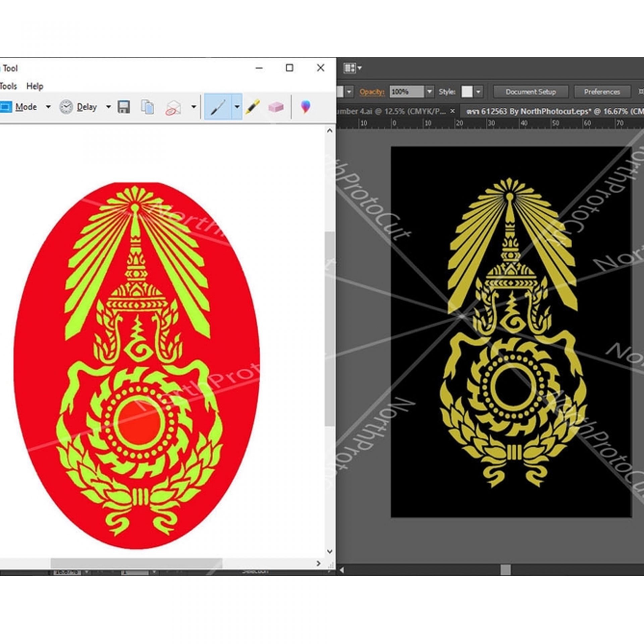The width and height of the screenshot is (644, 644).
Task: Close the Snipping Tool window
Action: click(x=320, y=68)
